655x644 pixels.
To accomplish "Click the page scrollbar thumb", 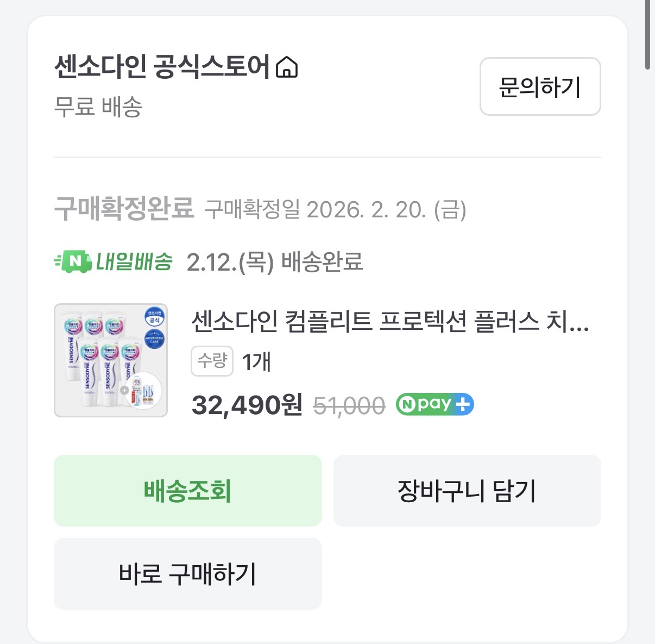I will [647, 35].
